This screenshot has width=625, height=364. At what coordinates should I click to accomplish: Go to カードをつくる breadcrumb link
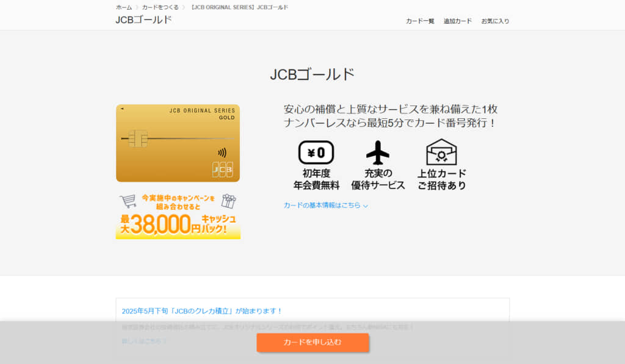tap(161, 7)
